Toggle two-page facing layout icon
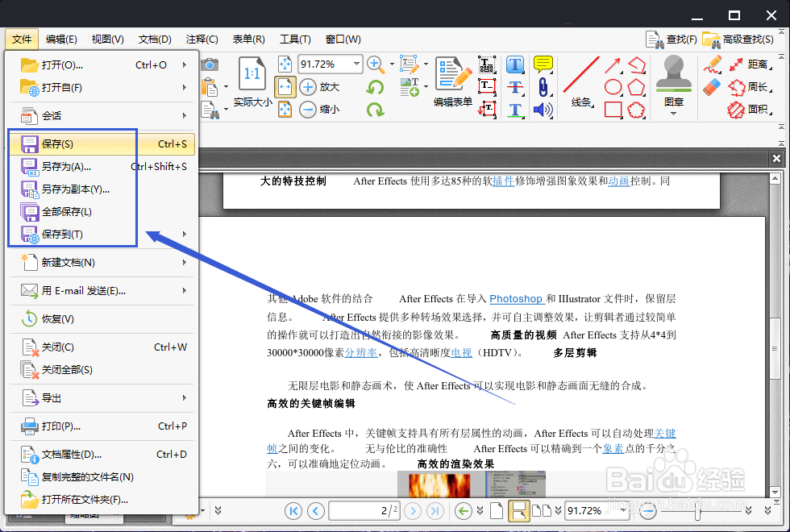The height and width of the screenshot is (532, 790). coord(542,511)
